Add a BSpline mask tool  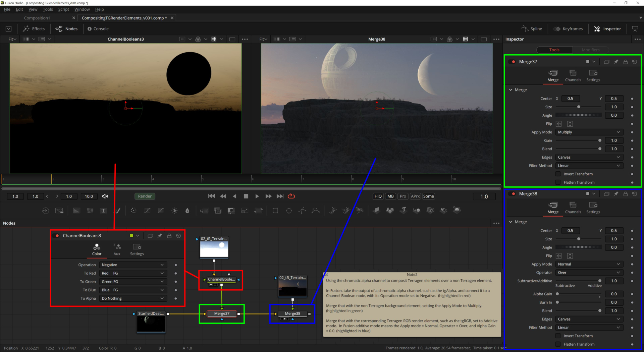coord(316,211)
